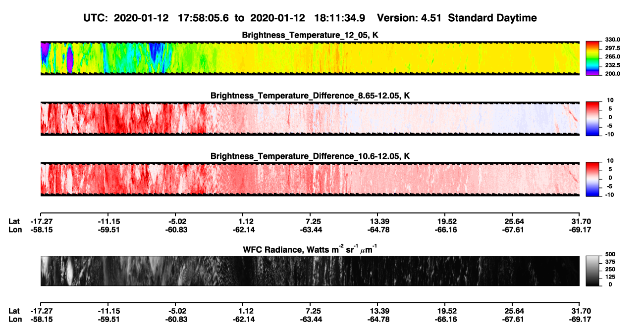Screen dimensions: 644x330
Task: Click inside the 8.65-12.05 difference image strip
Action: click(310, 118)
